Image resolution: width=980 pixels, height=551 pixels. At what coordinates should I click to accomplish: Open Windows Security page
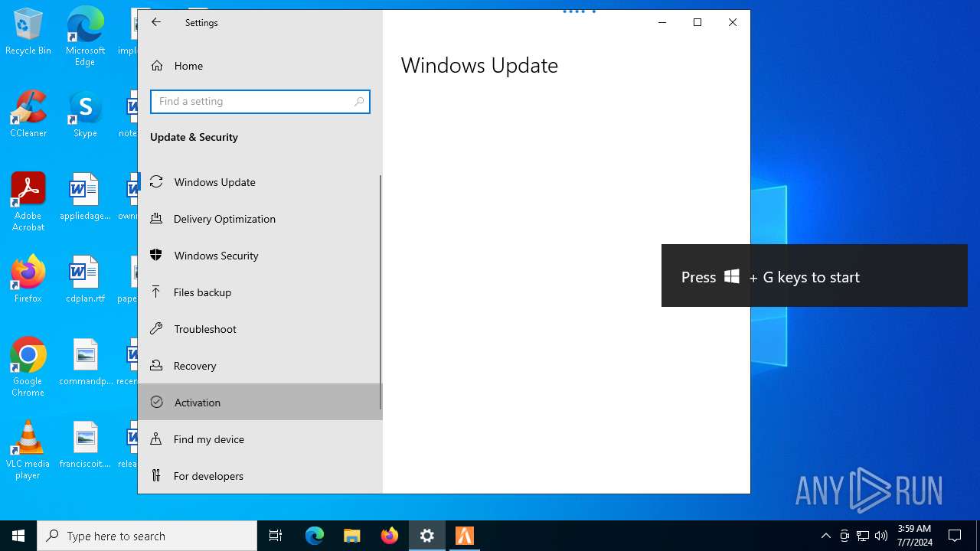(x=260, y=256)
